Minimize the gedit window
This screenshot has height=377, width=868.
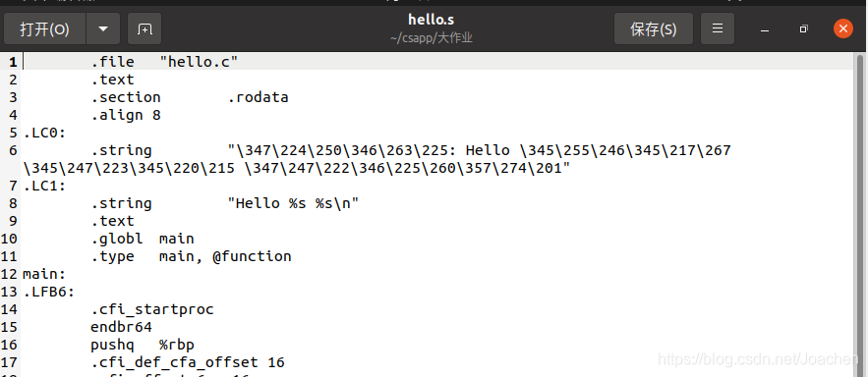pos(765,29)
